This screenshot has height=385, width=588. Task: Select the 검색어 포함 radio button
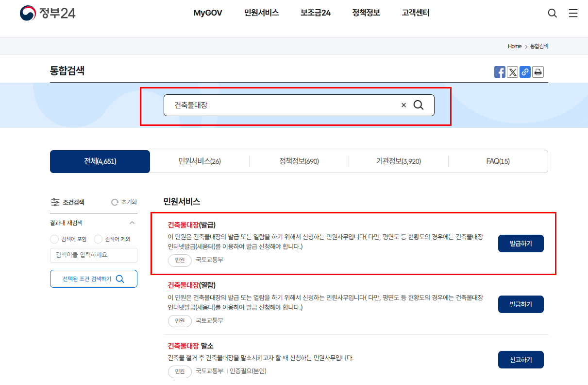(x=54, y=239)
